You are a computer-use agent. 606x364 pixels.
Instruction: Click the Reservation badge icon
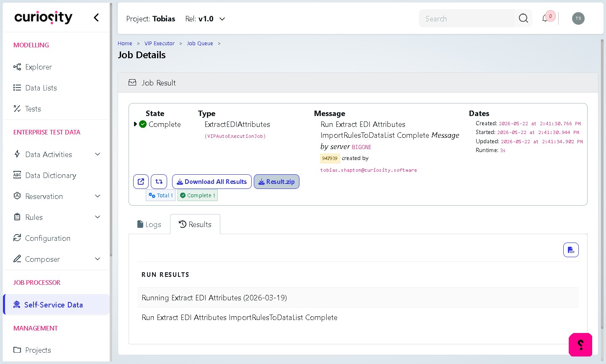(x=17, y=196)
